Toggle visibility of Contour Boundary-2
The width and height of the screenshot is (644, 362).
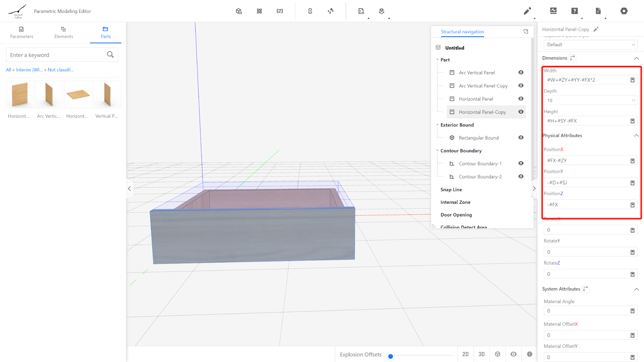click(521, 177)
